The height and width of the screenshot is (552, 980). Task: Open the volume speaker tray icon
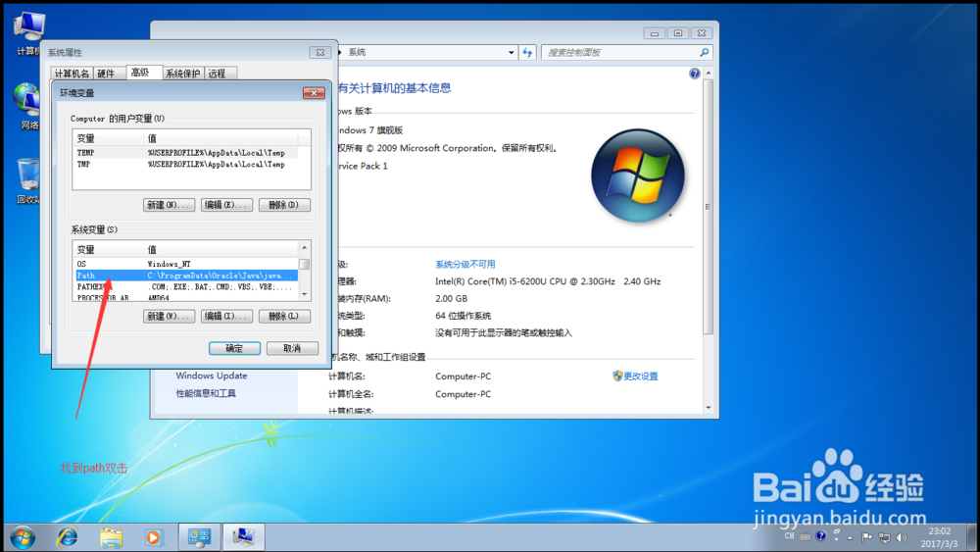[x=902, y=537]
